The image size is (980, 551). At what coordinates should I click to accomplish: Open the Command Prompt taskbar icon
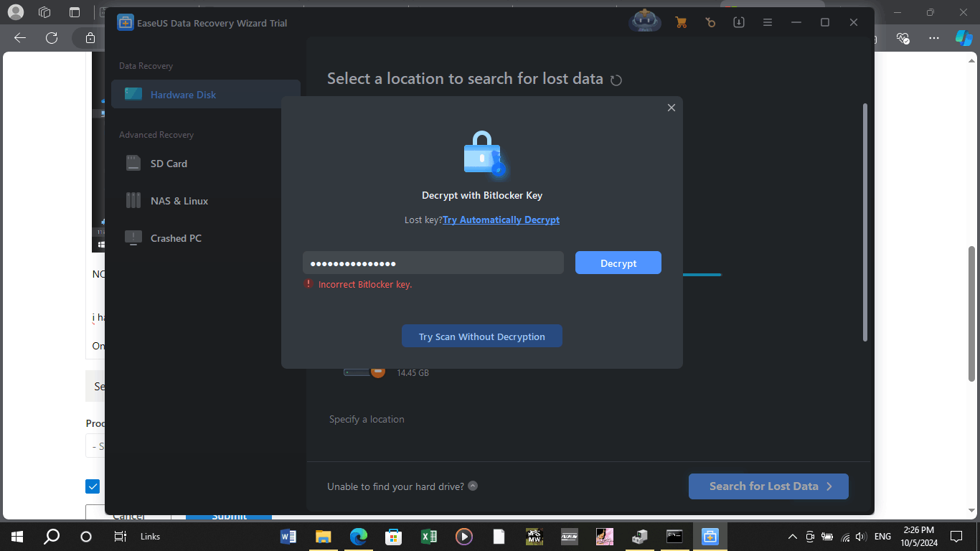tap(674, 537)
